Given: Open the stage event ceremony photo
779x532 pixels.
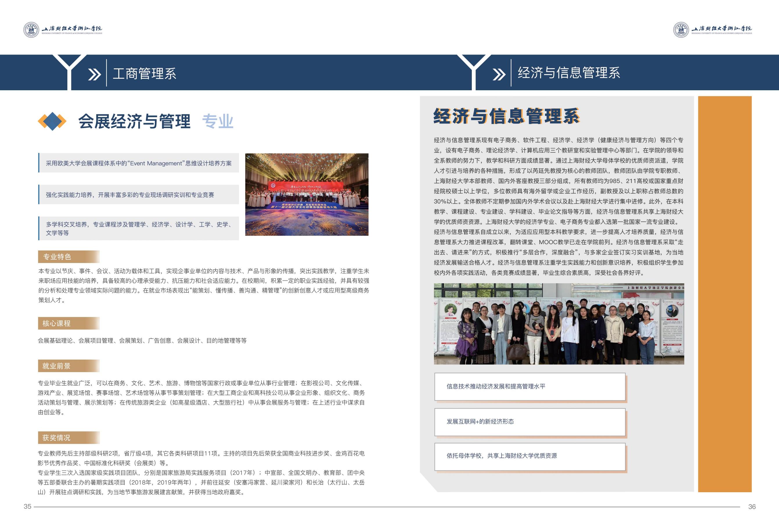Looking at the screenshot, I should pos(307,194).
